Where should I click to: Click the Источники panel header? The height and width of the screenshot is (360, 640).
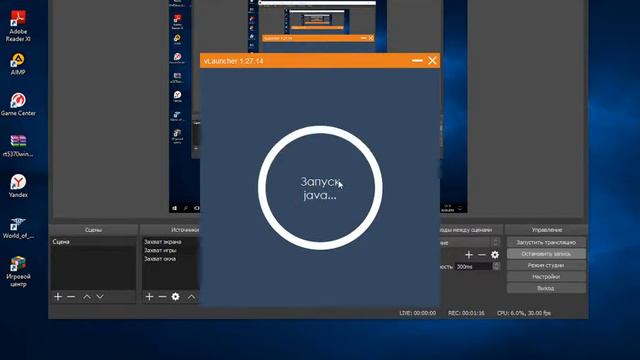coord(170,230)
